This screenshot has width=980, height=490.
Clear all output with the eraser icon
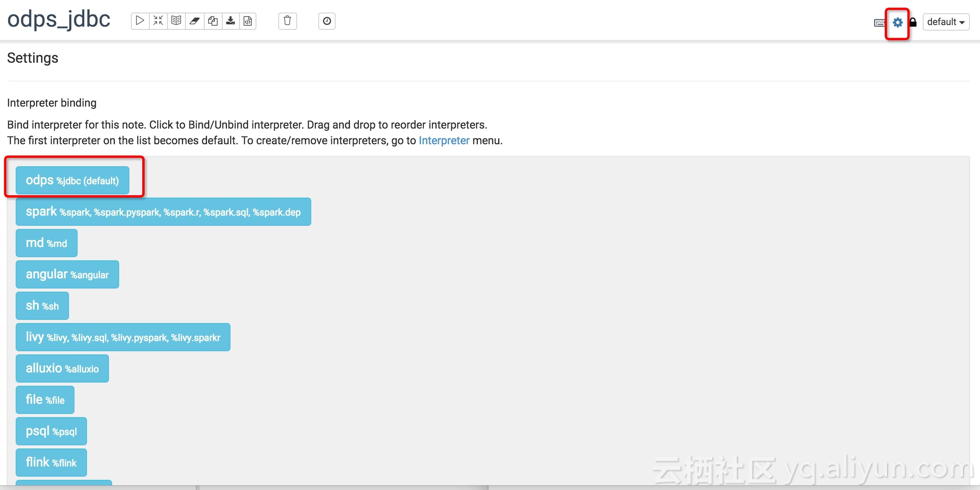(x=195, y=21)
